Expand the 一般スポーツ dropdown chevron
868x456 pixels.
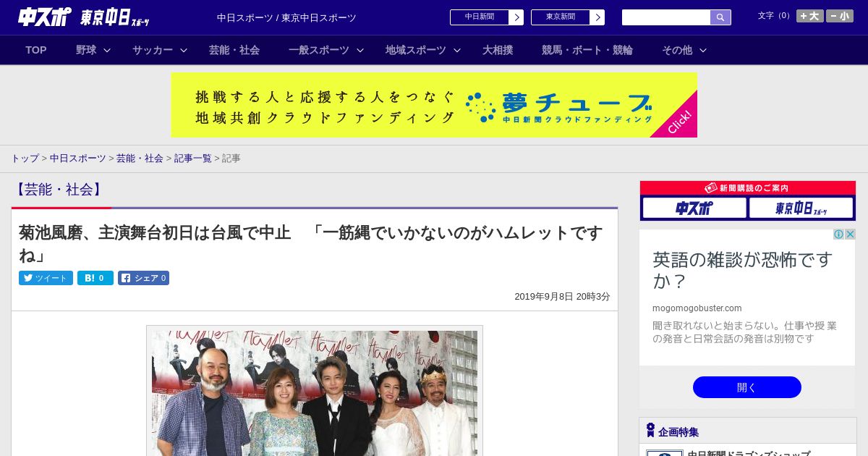click(359, 50)
